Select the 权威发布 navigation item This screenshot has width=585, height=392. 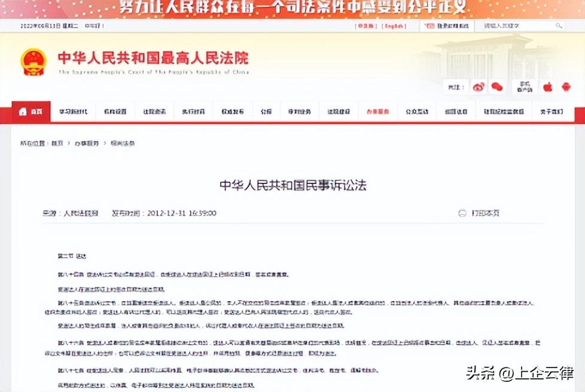point(232,111)
